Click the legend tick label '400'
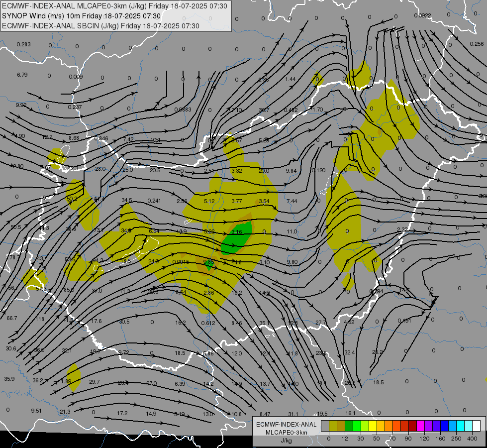This screenshot has width=487, height=448. tap(472, 439)
